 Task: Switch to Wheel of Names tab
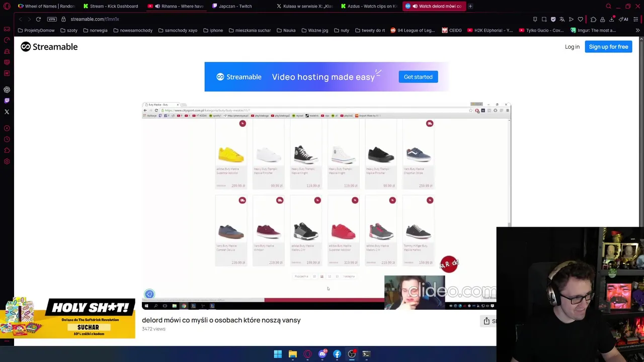pos(46,6)
